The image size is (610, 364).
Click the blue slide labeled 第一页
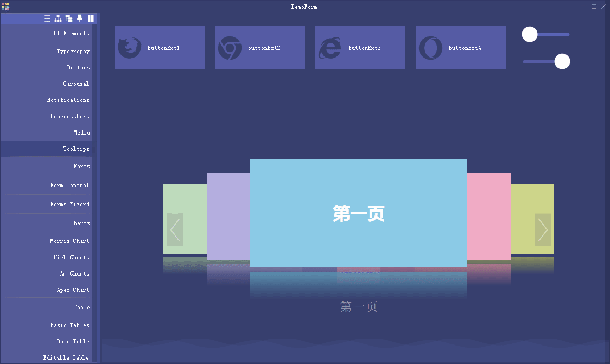click(358, 214)
